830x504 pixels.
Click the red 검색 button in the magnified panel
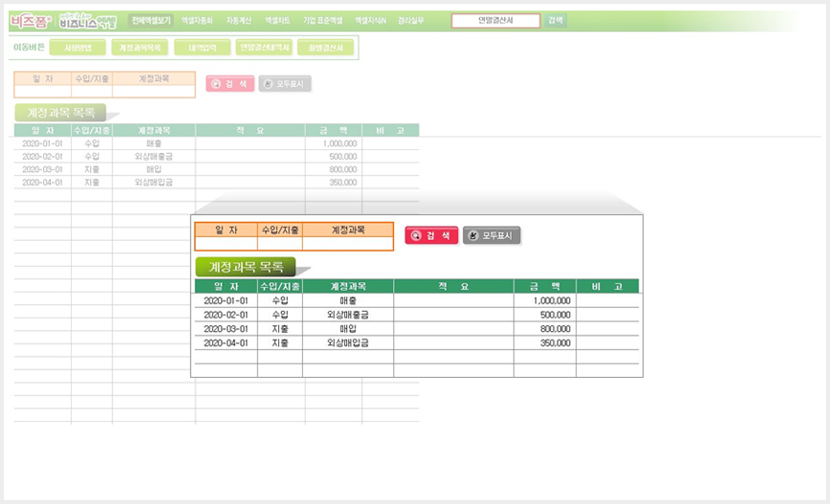coord(431,235)
